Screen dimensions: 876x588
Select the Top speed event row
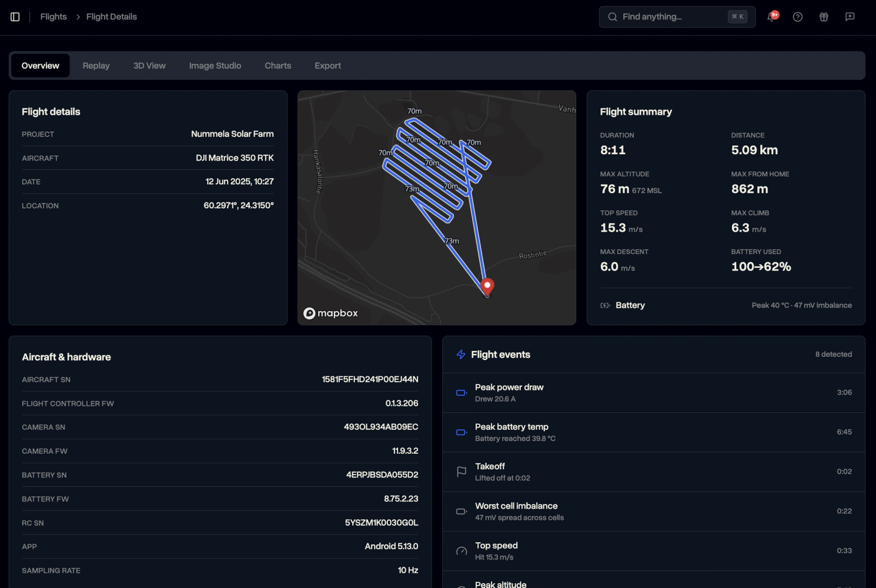(654, 551)
